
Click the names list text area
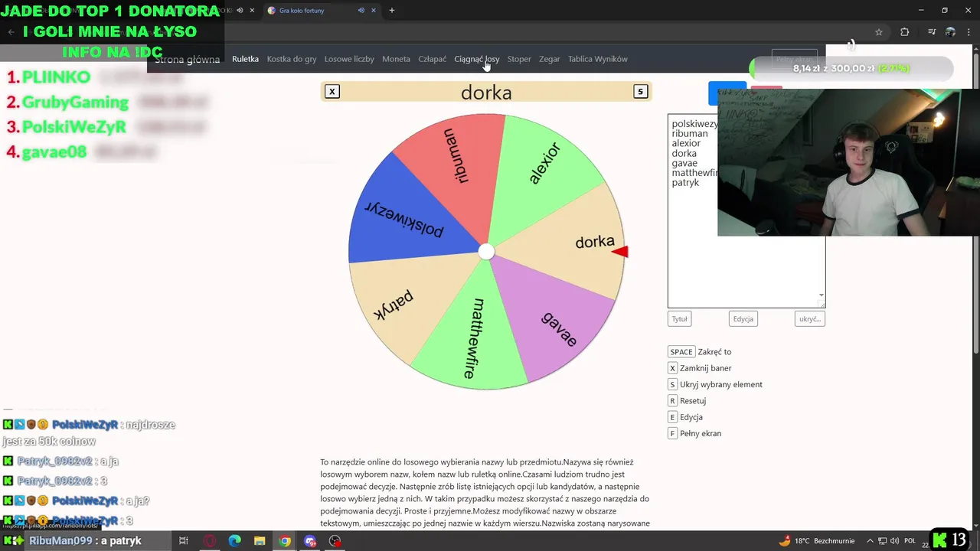746,211
